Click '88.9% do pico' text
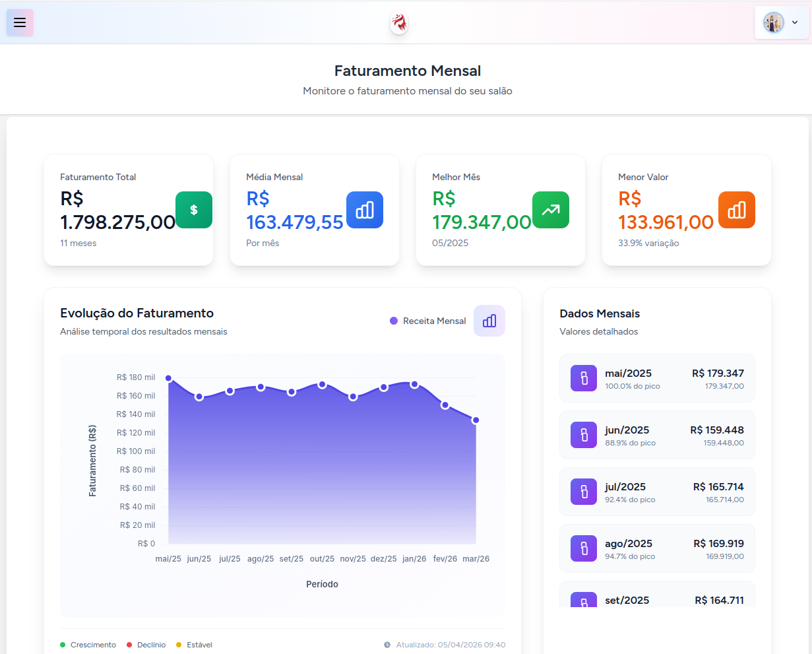The width and height of the screenshot is (812, 654). click(631, 443)
